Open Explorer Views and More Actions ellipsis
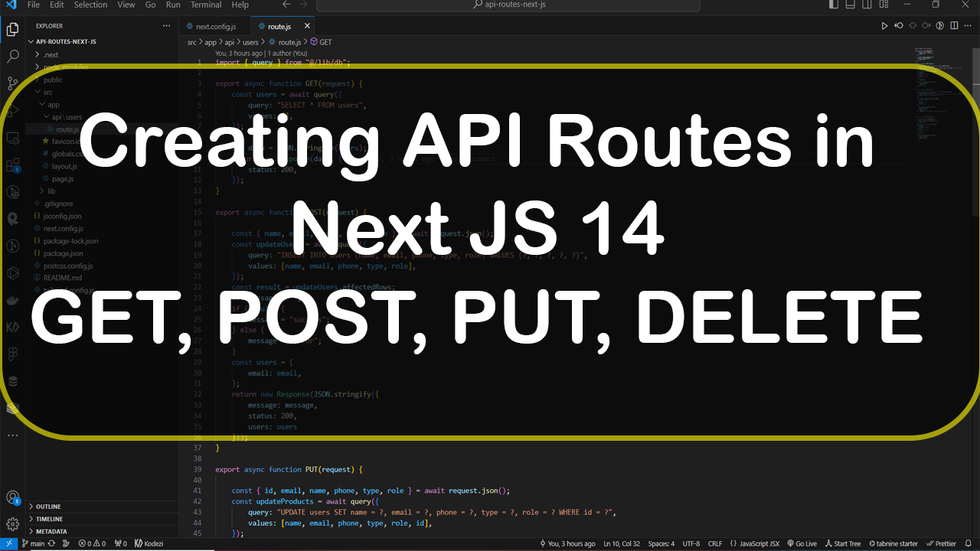 (166, 26)
